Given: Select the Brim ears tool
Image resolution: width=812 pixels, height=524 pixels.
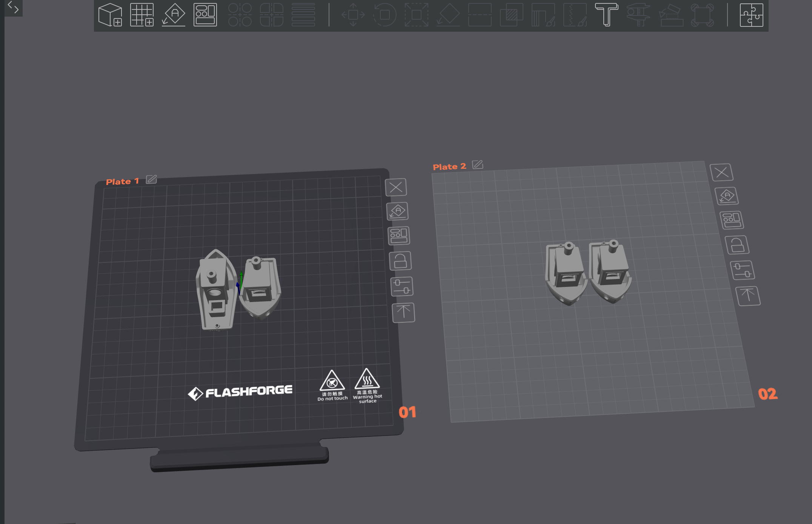Looking at the screenshot, I should 702,15.
